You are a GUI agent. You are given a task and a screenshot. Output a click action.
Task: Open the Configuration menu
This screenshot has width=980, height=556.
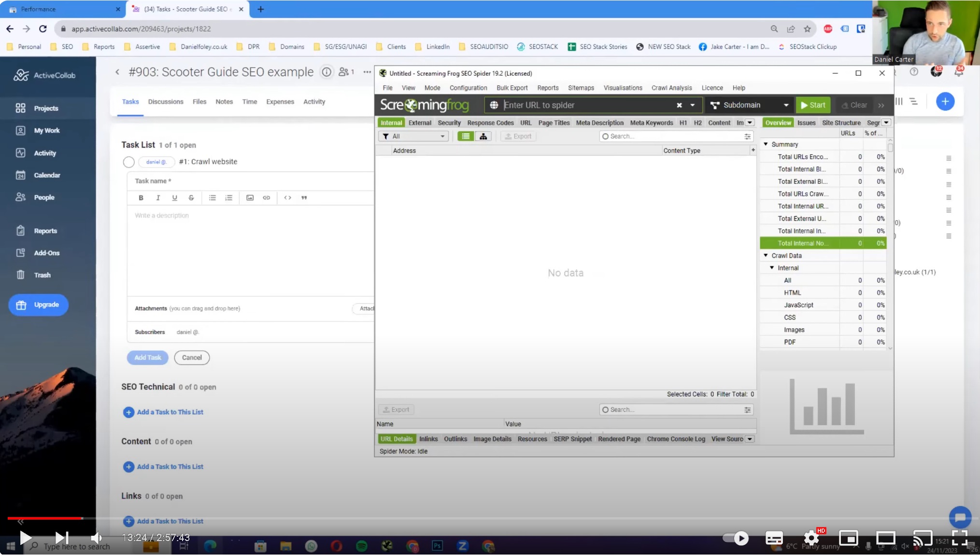coord(468,88)
